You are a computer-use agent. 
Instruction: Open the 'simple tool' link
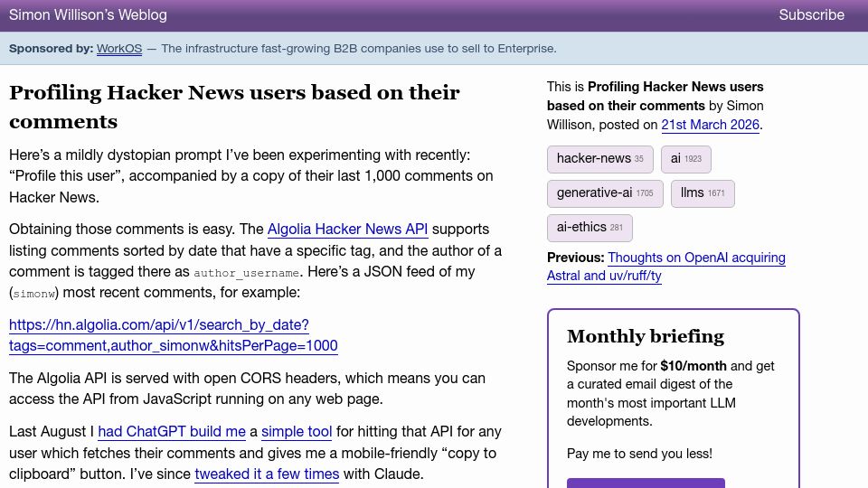coord(297,432)
